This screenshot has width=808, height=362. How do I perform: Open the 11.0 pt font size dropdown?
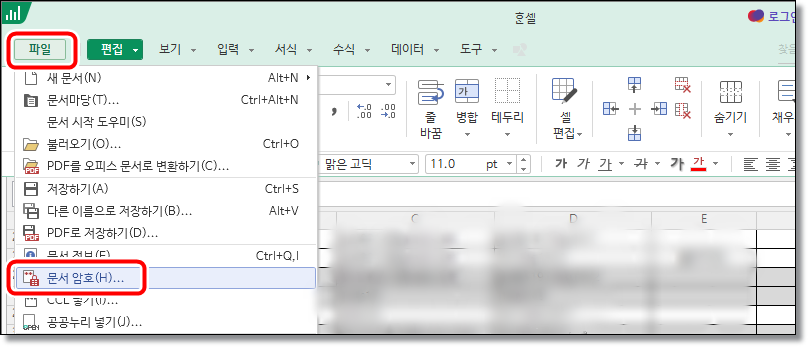click(510, 165)
